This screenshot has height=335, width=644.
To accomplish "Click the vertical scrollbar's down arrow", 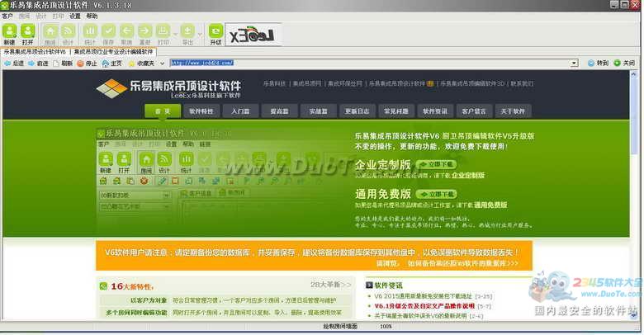I will click(x=635, y=316).
